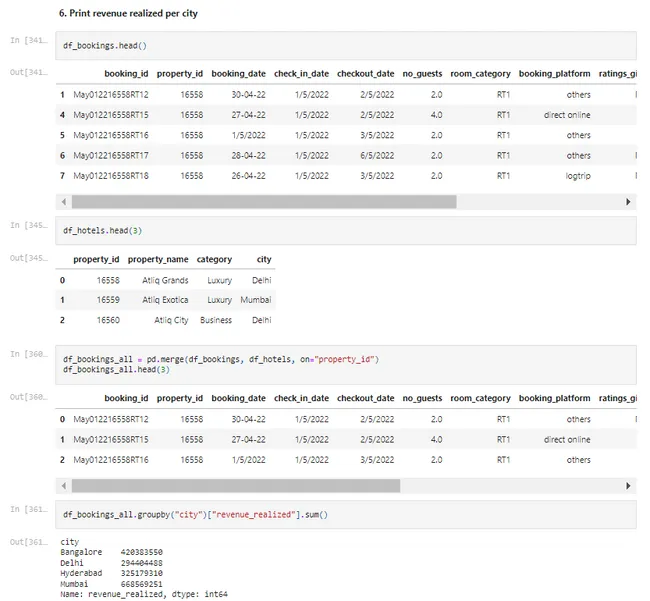Click the df_hotels.head(3) code cell
Image resolution: width=650 pixels, height=601 pixels.
(346, 231)
